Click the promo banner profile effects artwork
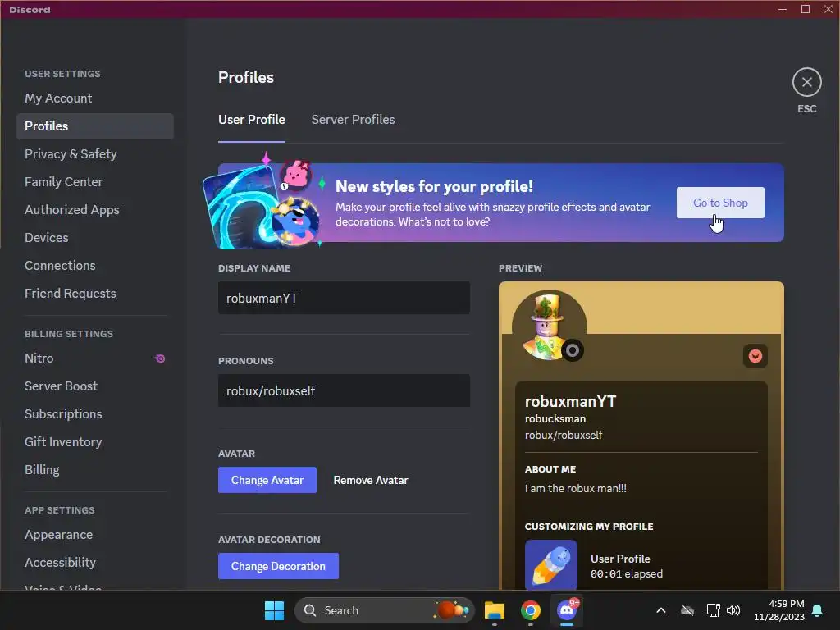 pyautogui.click(x=263, y=203)
